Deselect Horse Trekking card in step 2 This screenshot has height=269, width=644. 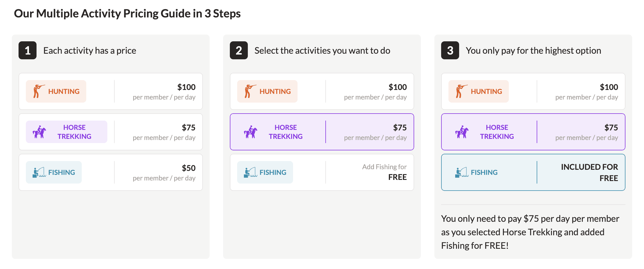coord(322,132)
